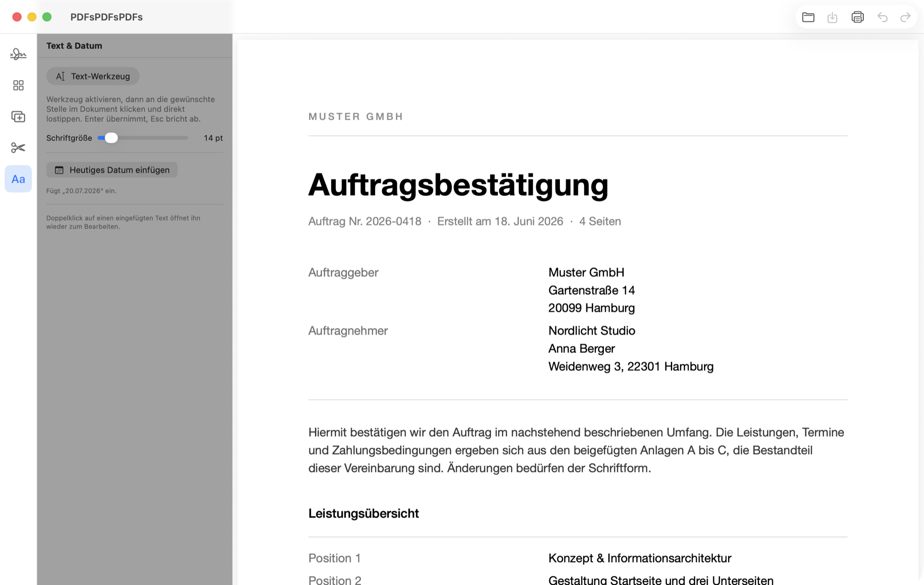The width and height of the screenshot is (924, 585).
Task: Click the Schriftgröße label
Action: coord(69,138)
